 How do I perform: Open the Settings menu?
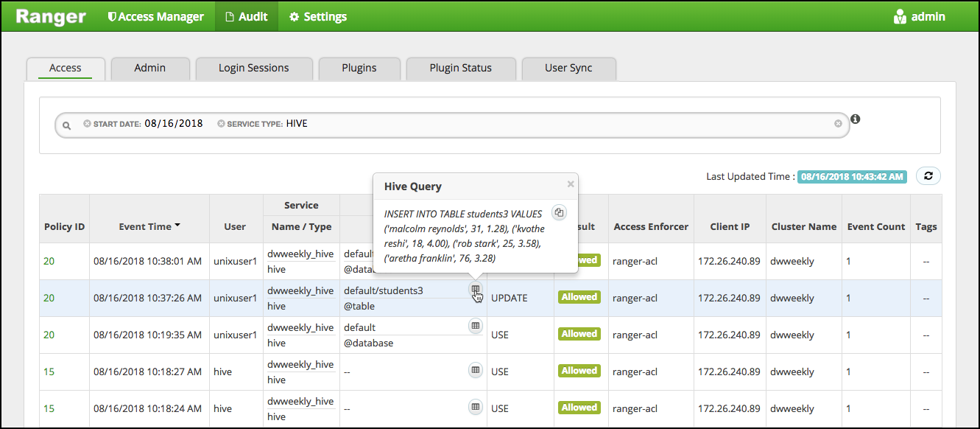(317, 16)
